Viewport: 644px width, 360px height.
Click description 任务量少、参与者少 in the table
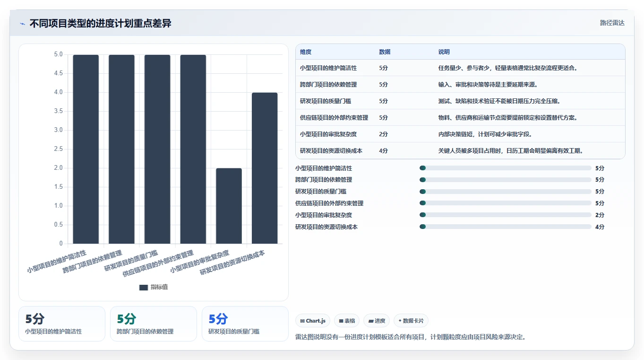508,68
